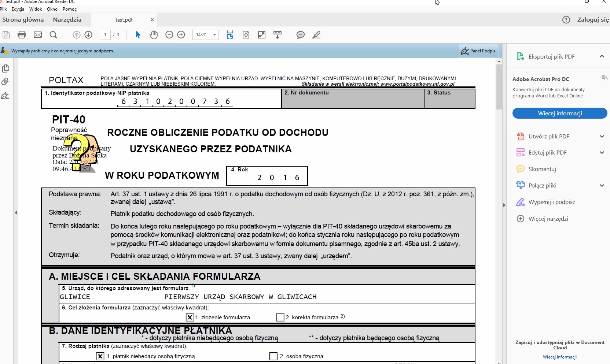
Task: Open the Okno menu
Action: [x=52, y=9]
